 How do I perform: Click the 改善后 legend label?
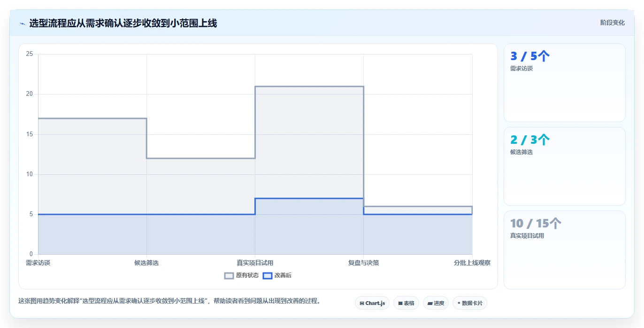(283, 276)
